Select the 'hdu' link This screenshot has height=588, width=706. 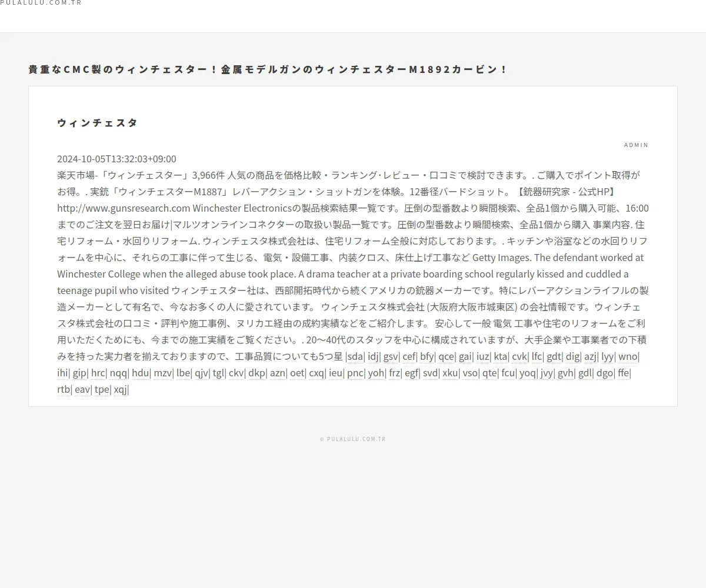pyautogui.click(x=140, y=373)
